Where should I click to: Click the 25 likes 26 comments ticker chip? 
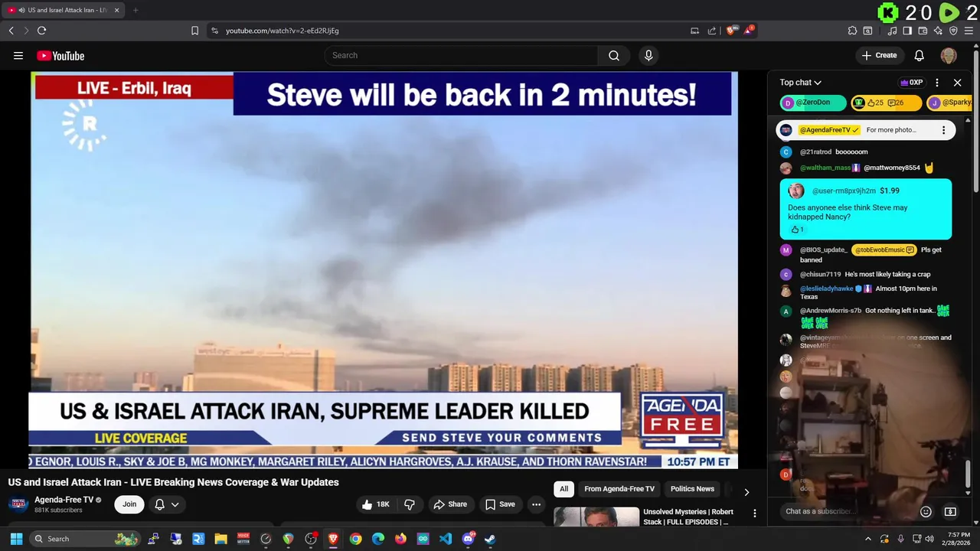tap(887, 103)
